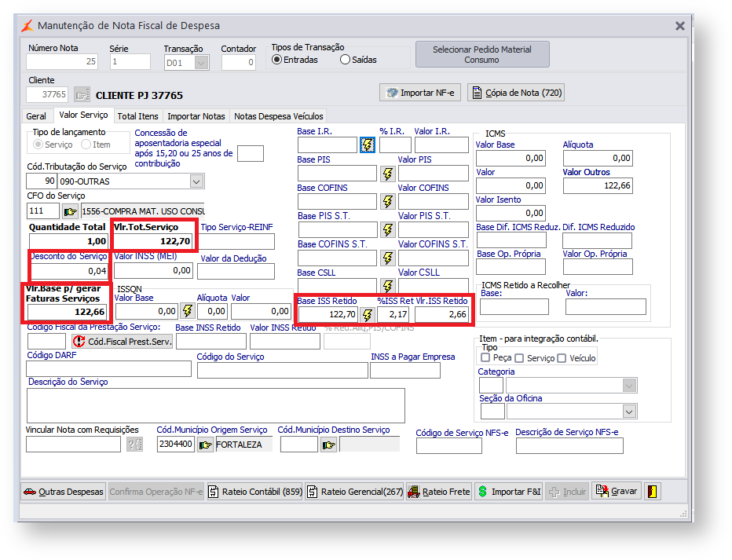
Task: Click the lightning icon next to Base CSLL
Action: (x=388, y=285)
